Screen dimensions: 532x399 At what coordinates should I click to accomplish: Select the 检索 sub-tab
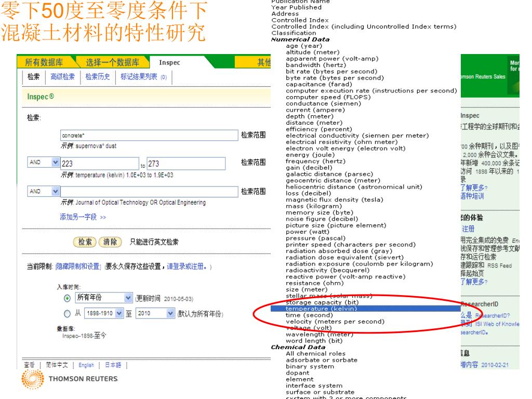(x=34, y=77)
